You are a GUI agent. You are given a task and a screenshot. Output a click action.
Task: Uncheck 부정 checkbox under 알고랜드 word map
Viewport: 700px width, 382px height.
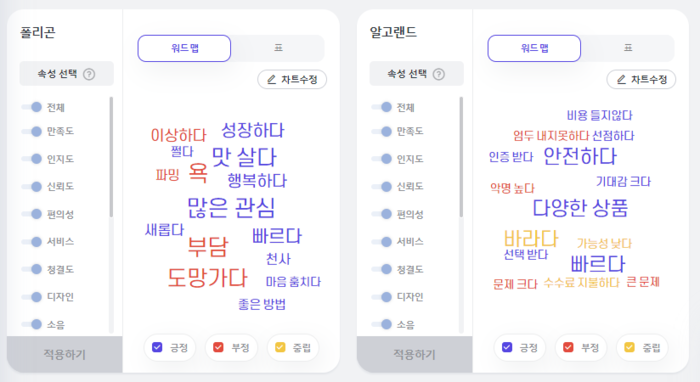[568, 347]
